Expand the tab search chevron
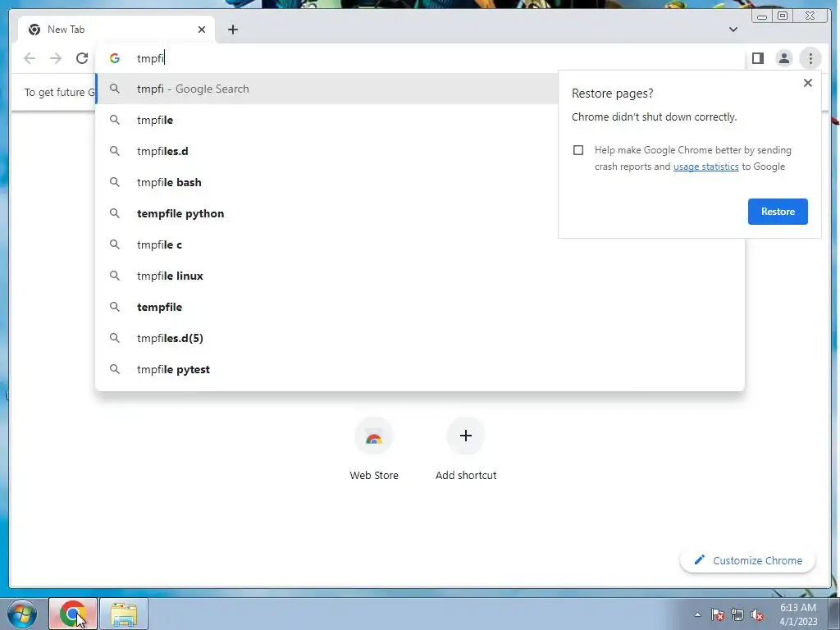This screenshot has width=840, height=630. (733, 30)
